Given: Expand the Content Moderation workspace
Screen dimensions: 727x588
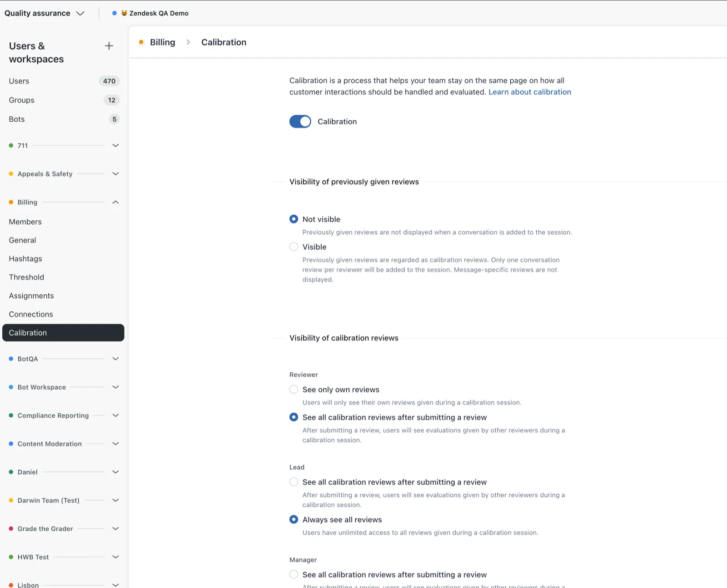Looking at the screenshot, I should click(115, 444).
